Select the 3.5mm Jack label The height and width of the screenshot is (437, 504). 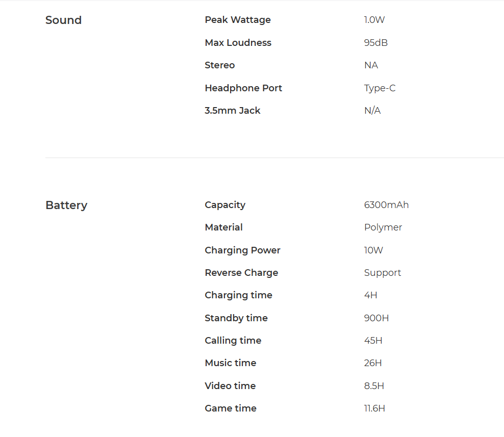point(233,111)
